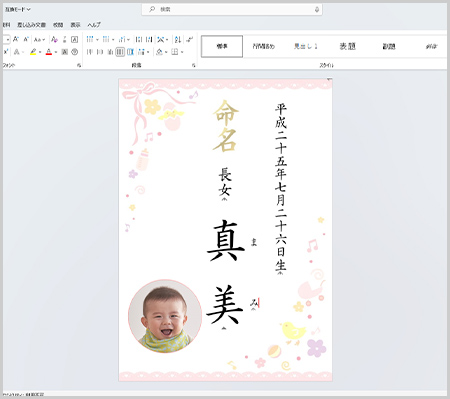
Task: Click the ま furigana beside 真
Action: (254, 242)
